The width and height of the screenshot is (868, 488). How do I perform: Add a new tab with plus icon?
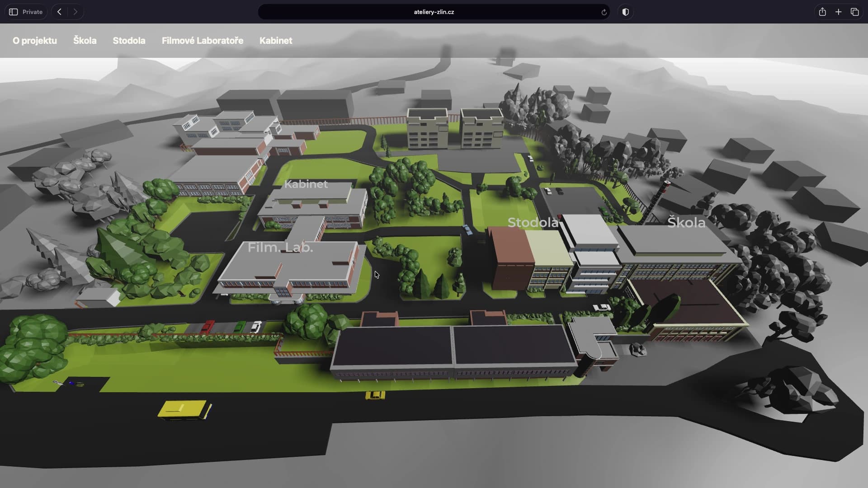coord(838,12)
